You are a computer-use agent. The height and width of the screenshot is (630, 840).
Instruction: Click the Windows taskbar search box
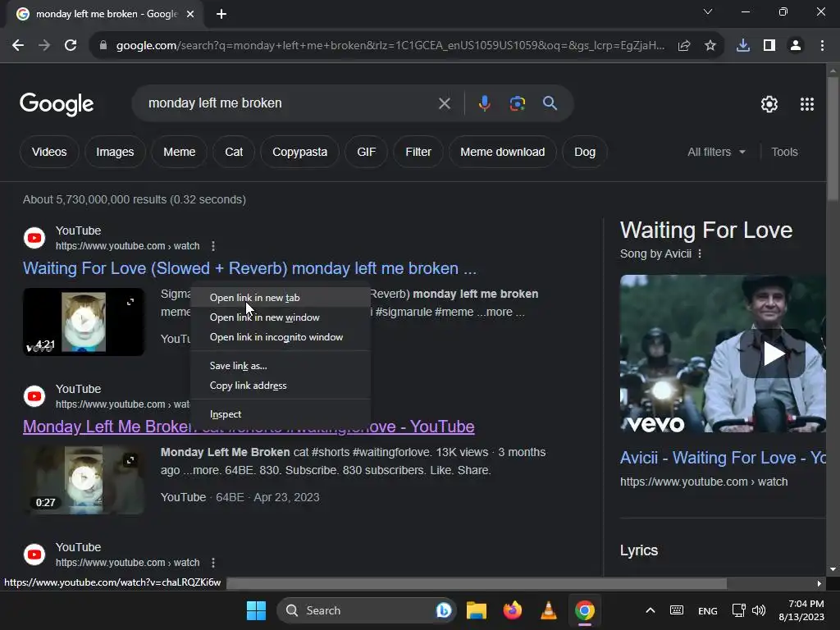(366, 610)
